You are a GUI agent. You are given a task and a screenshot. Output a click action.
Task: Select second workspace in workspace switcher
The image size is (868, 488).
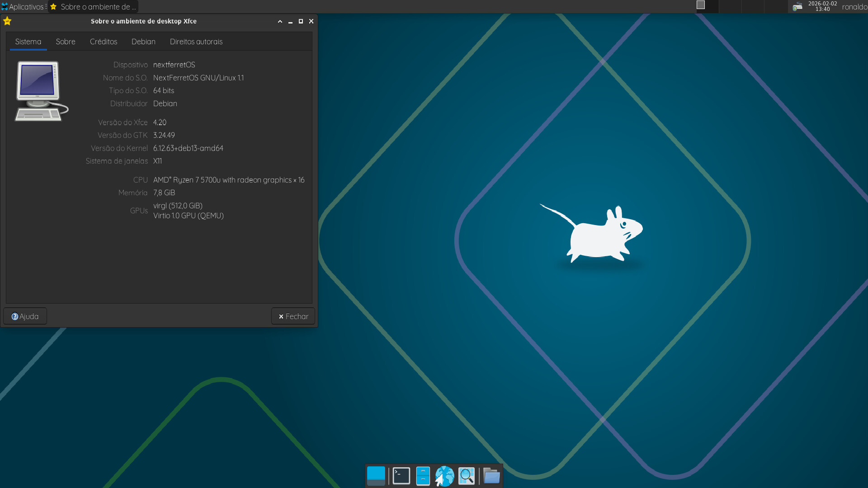click(x=730, y=6)
